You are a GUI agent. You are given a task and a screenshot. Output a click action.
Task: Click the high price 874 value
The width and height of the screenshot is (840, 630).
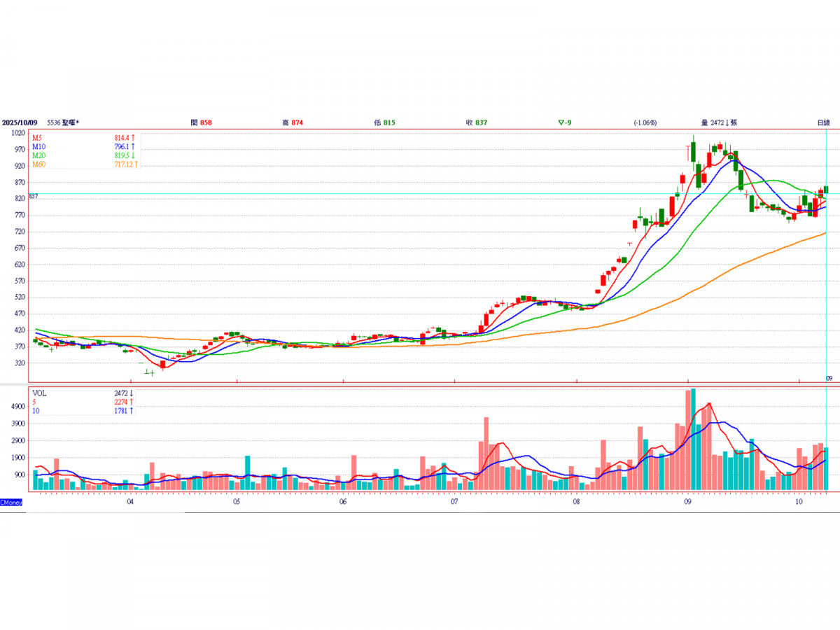pos(297,122)
